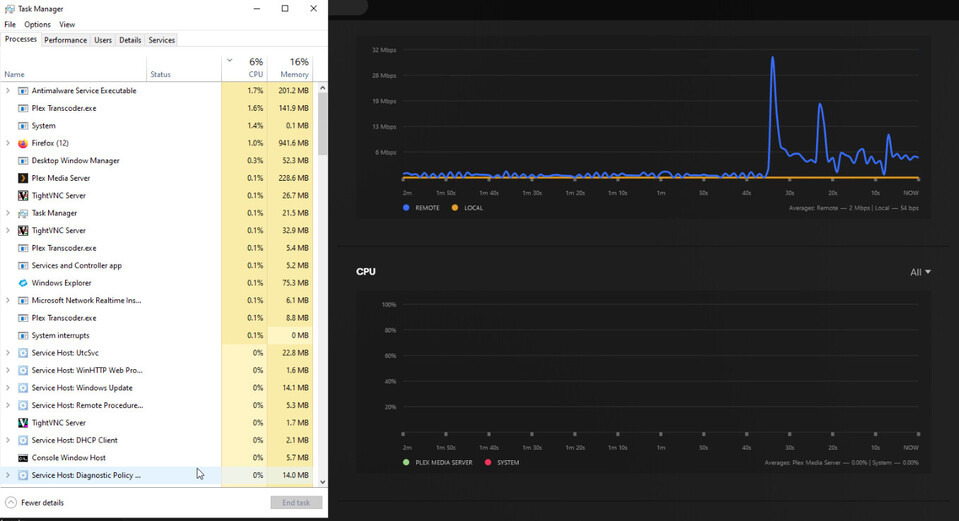
Task: Switch to the Performance tab
Action: [65, 40]
